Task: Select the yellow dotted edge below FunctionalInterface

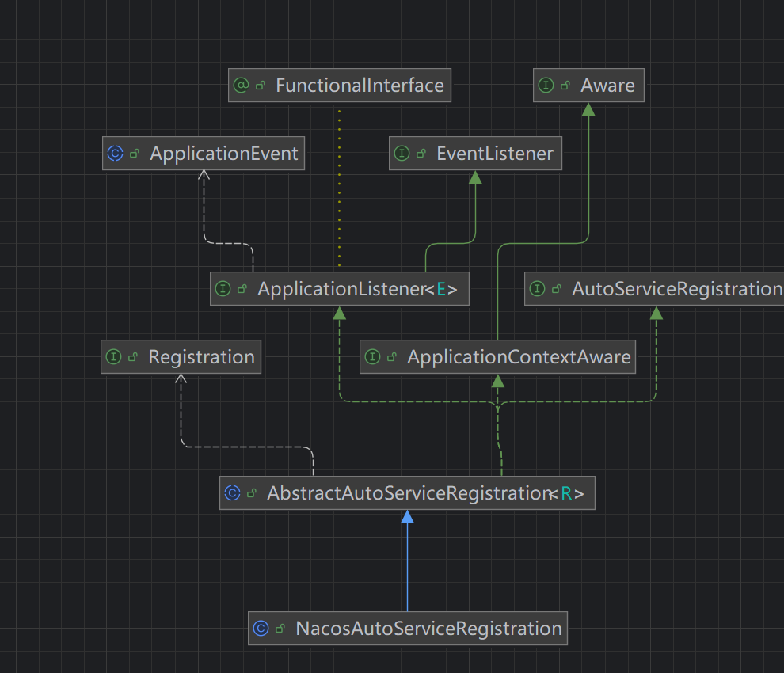Action: [x=340, y=188]
